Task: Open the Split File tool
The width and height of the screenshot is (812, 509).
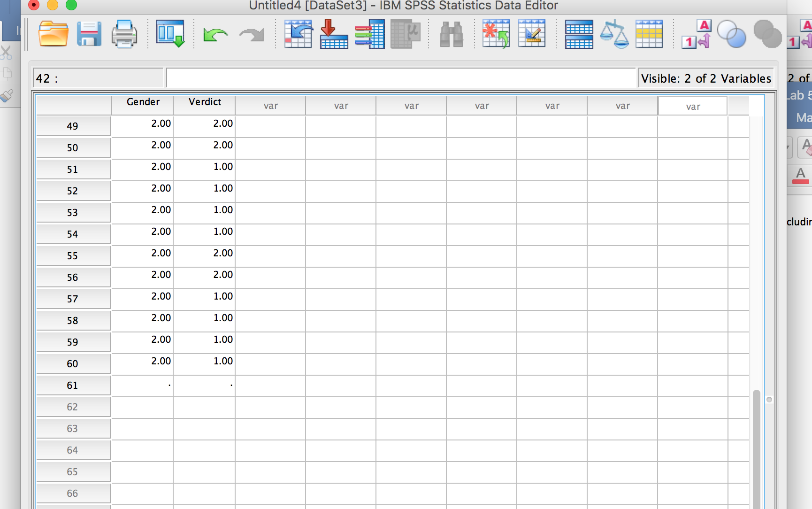Action: coord(578,34)
